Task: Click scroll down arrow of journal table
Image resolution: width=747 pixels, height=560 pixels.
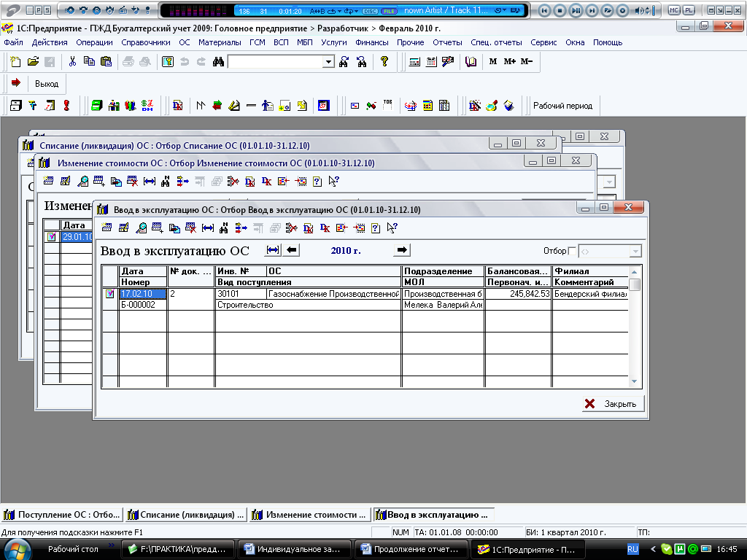Action: tap(634, 381)
